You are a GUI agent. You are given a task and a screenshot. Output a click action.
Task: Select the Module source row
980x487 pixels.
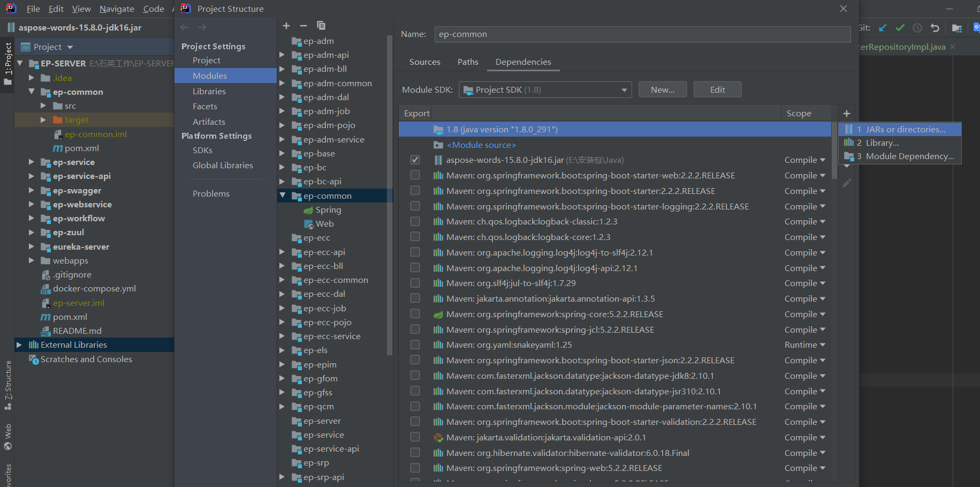pyautogui.click(x=615, y=145)
